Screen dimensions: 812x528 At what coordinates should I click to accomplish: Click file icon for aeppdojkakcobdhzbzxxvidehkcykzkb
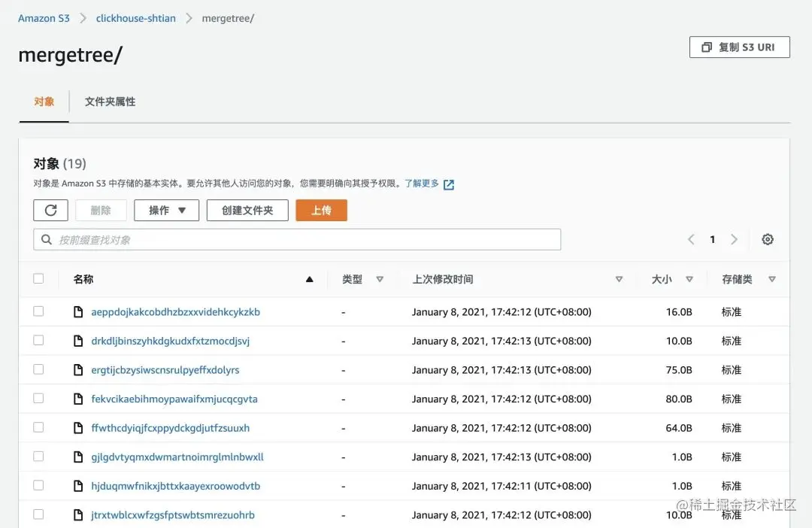[78, 312]
